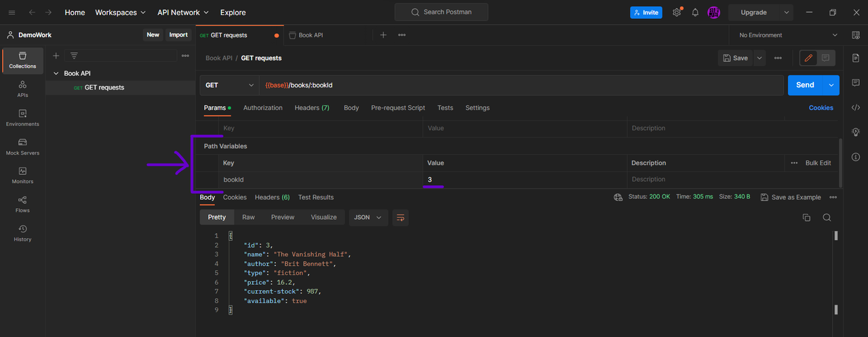Switch to comment mode icon
This screenshot has height=337, width=868.
point(826,58)
